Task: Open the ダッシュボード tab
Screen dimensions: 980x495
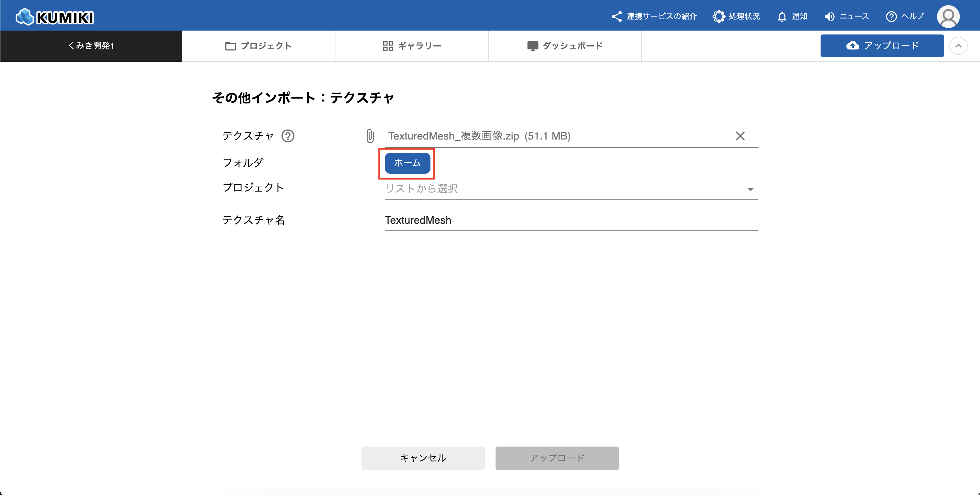Action: (565, 46)
